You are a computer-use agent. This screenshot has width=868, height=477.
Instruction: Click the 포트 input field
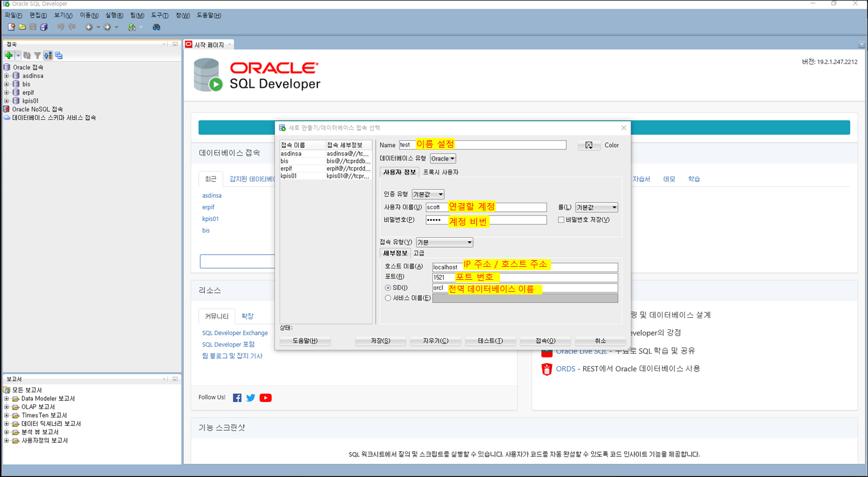click(x=525, y=277)
